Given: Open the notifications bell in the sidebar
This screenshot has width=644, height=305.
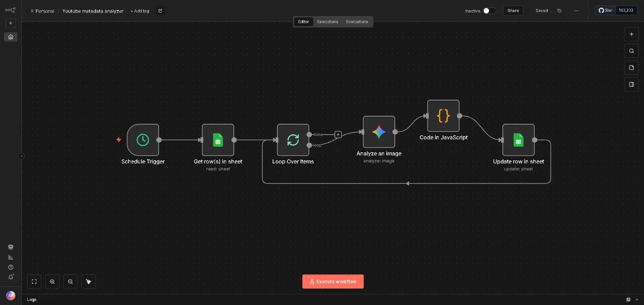Looking at the screenshot, I should tap(11, 277).
